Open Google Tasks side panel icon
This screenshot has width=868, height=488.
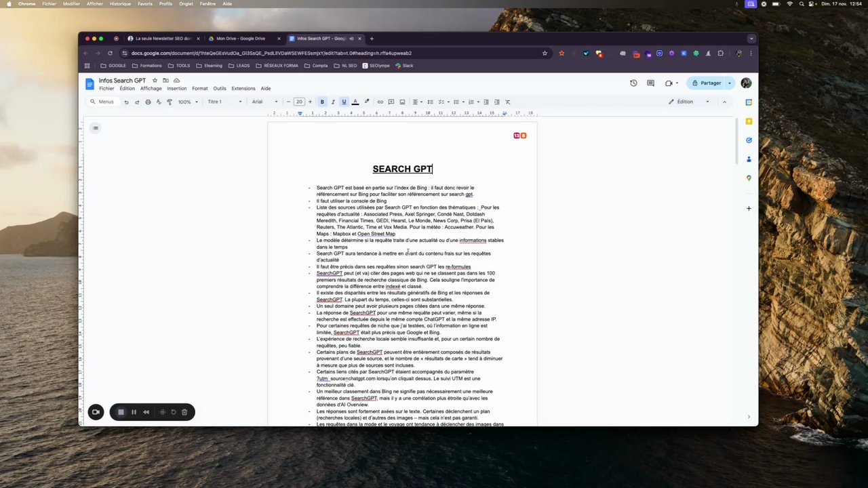pos(749,140)
